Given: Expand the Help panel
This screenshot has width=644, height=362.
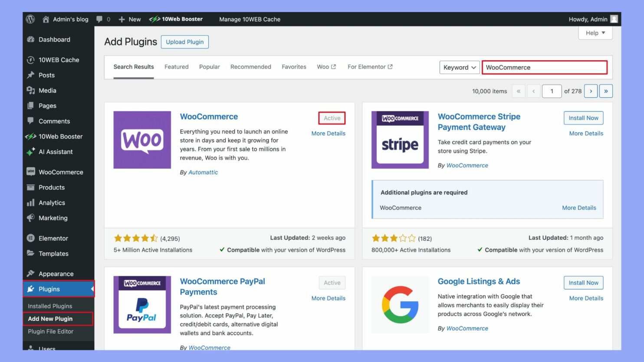Looking at the screenshot, I should pyautogui.click(x=595, y=33).
